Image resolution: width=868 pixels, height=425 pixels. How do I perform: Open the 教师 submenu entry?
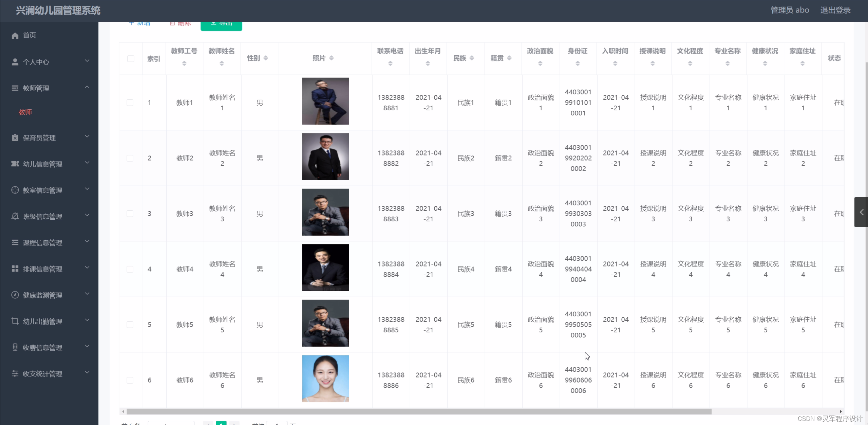coord(25,112)
